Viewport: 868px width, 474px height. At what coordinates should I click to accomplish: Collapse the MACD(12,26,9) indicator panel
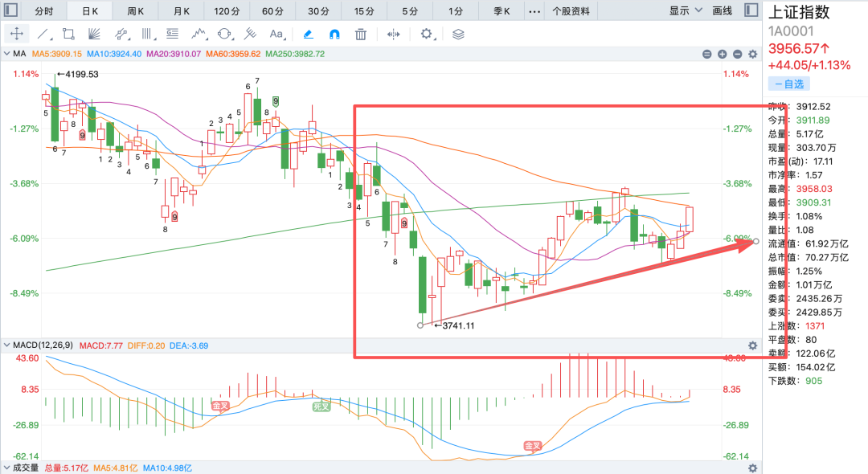click(6, 345)
